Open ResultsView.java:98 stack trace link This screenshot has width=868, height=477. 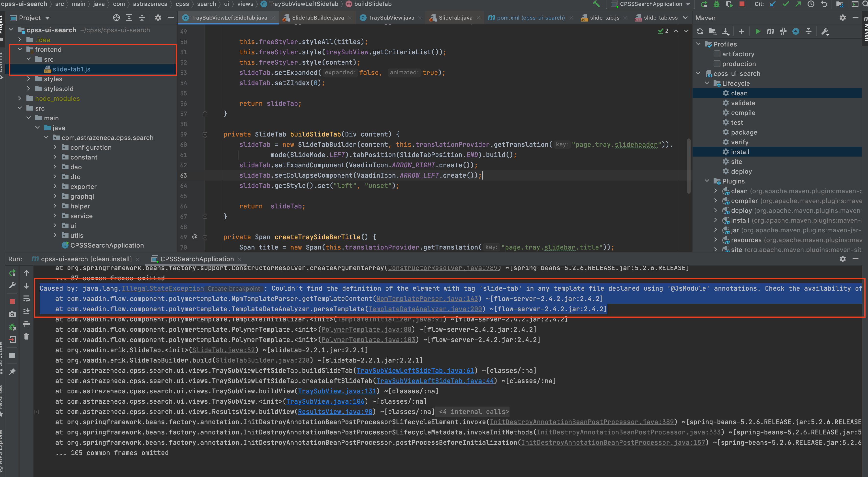tap(335, 412)
